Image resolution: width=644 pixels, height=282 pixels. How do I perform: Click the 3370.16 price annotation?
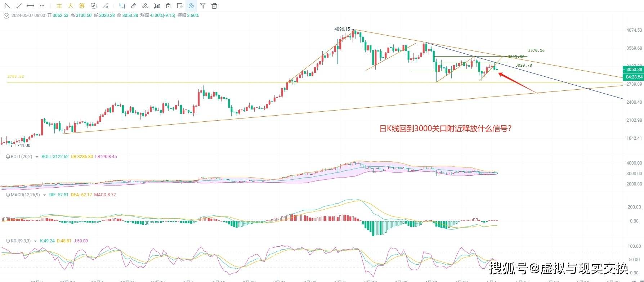coord(536,50)
